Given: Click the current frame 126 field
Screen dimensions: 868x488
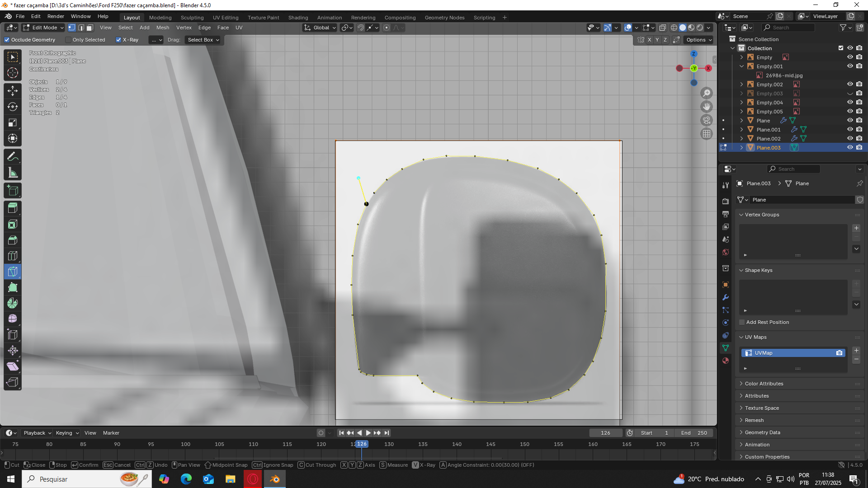Looking at the screenshot, I should [x=605, y=433].
